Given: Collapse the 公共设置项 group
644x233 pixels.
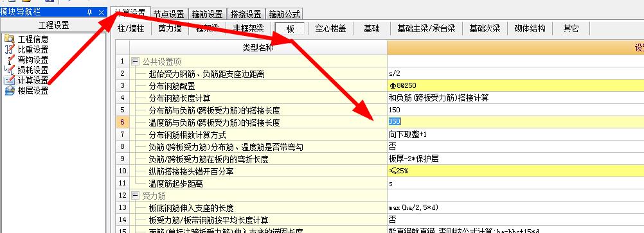Looking at the screenshot, I should click(x=135, y=62).
